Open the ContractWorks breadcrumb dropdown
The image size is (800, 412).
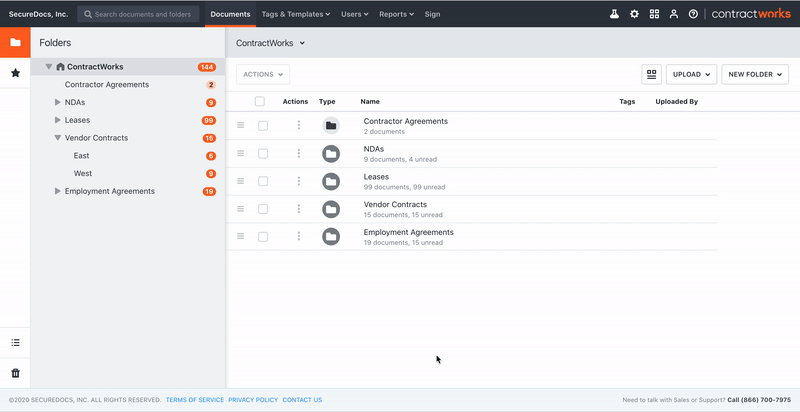[x=270, y=43]
